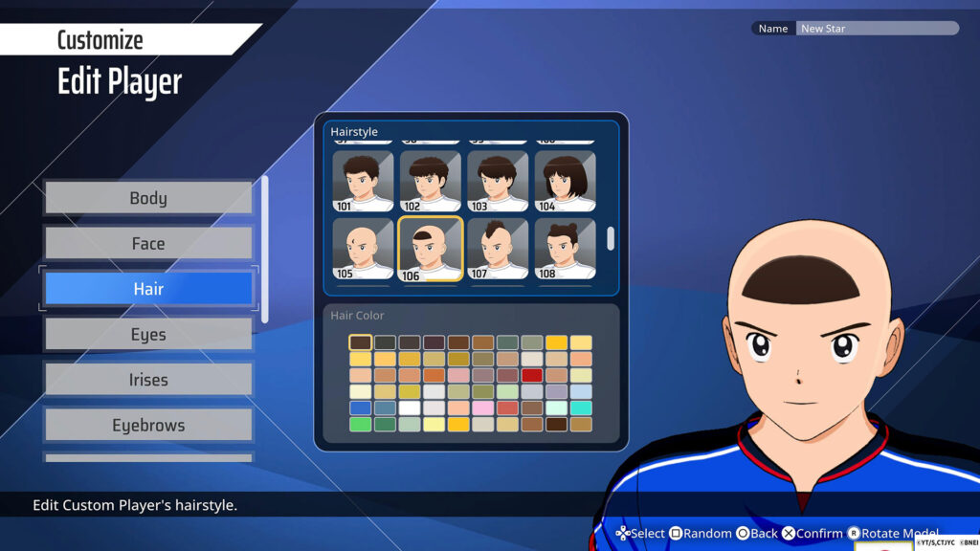Choose royal blue hair color swatch
This screenshot has width=980, height=551.
pos(361,408)
